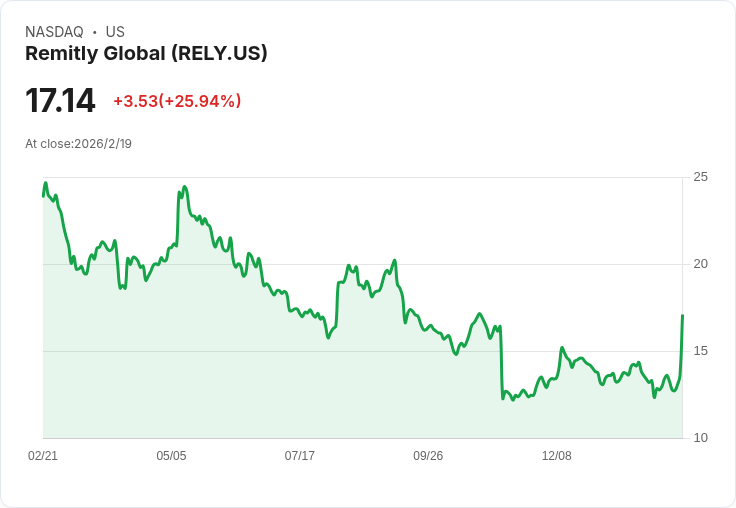Image resolution: width=736 pixels, height=508 pixels.
Task: Click the final price spike at chart end
Action: [682, 316]
